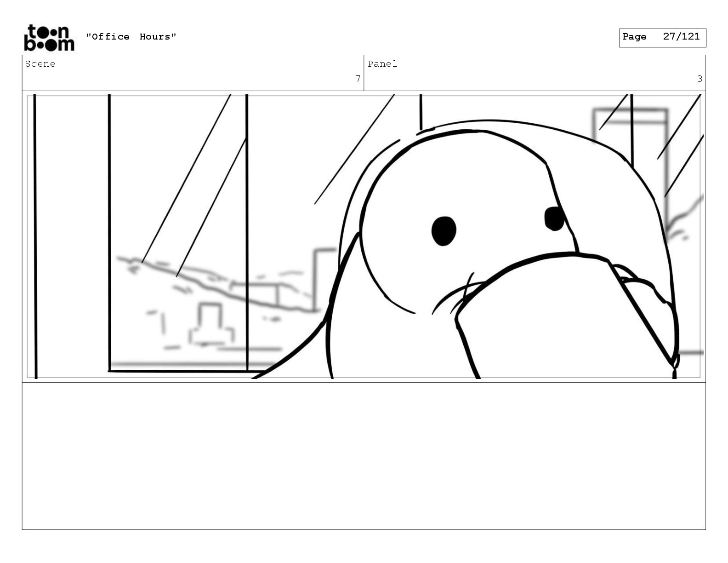Viewport: 728px width, 563px height.
Task: Click the empty notes box below the panel
Action: click(x=364, y=456)
